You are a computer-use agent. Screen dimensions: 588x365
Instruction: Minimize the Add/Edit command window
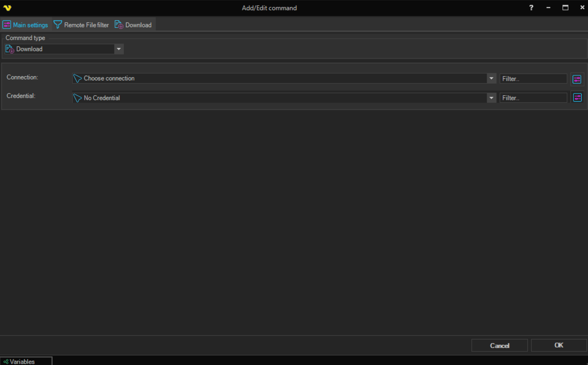[548, 8]
